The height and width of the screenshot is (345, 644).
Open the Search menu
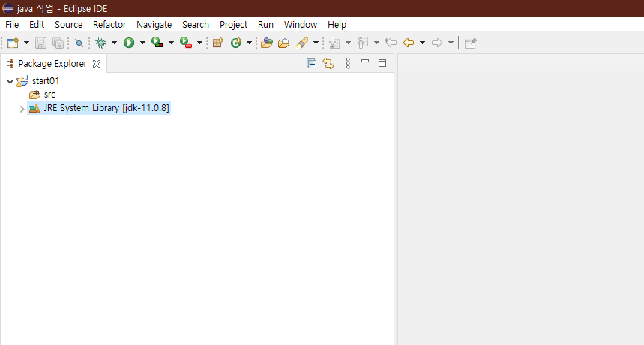click(196, 24)
